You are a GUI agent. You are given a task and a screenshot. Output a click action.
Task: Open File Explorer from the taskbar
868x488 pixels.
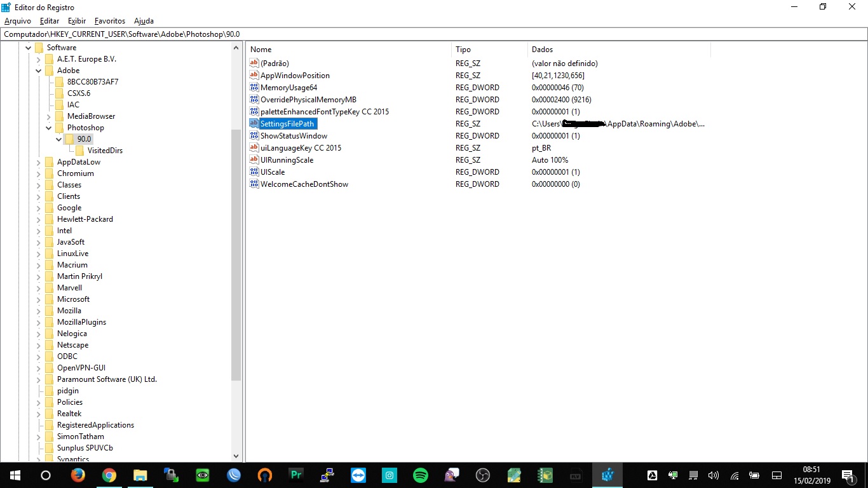point(140,475)
